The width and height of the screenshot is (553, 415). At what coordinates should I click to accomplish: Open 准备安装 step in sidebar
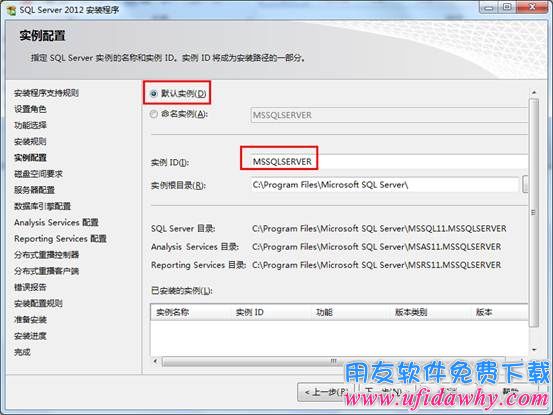(30, 320)
